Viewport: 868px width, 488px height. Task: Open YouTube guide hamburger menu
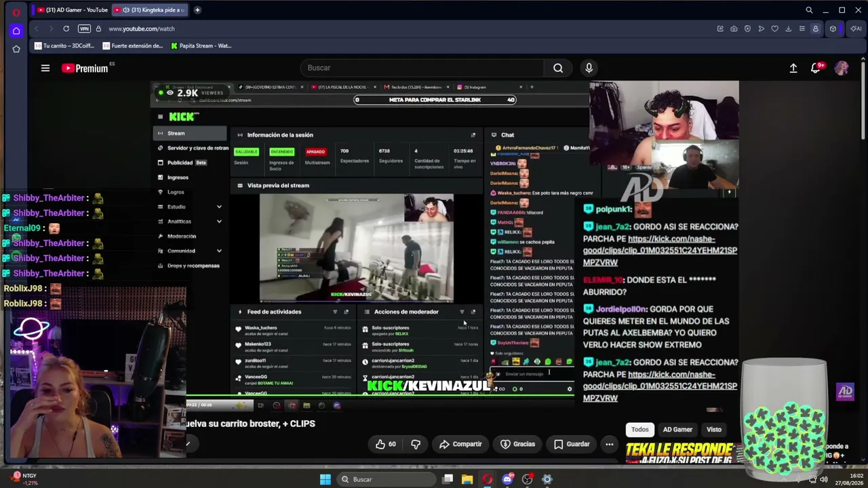[x=45, y=68]
